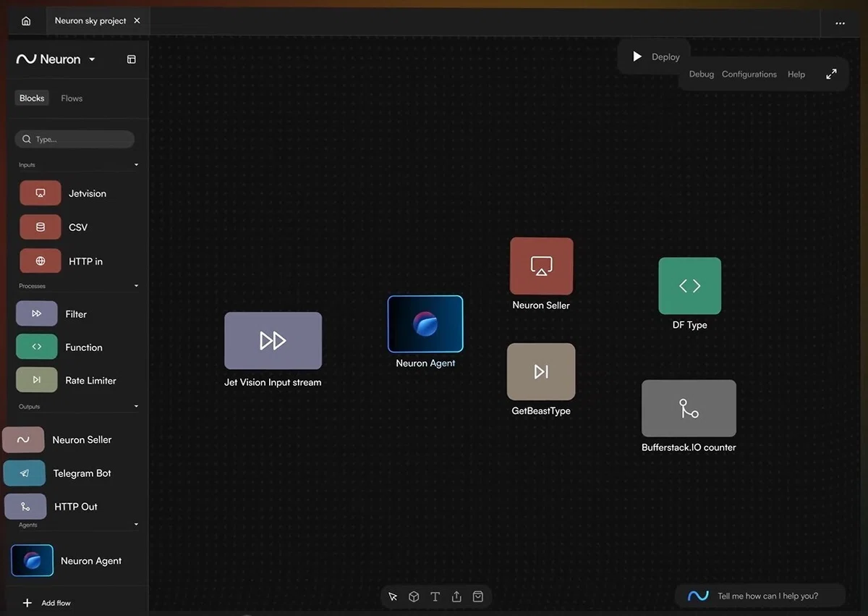Collapse the Outputs section

pyautogui.click(x=136, y=407)
